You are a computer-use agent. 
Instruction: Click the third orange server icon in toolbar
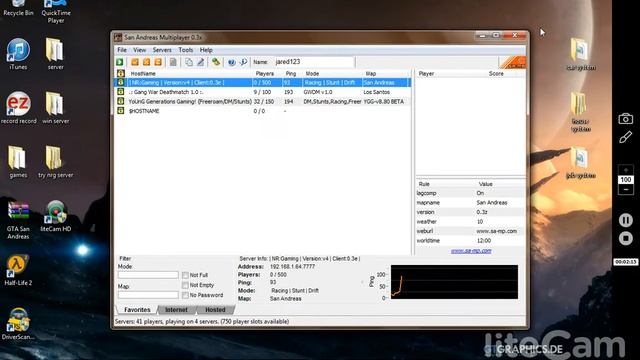(x=158, y=62)
